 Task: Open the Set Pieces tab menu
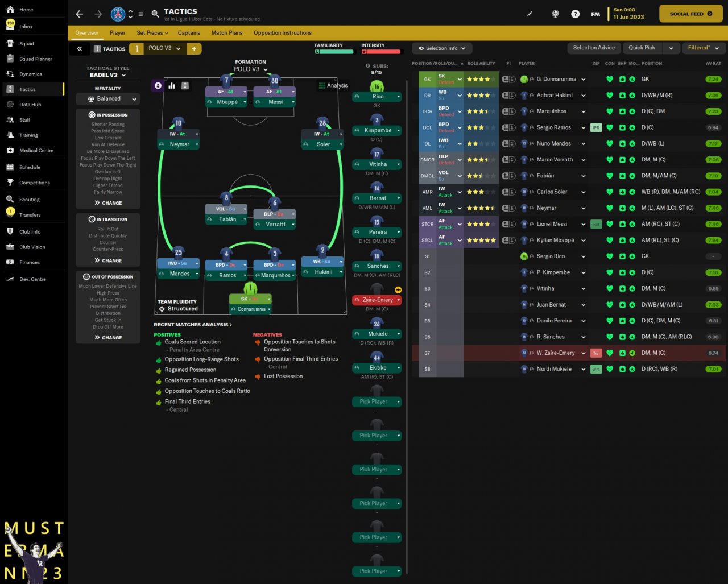coord(152,33)
